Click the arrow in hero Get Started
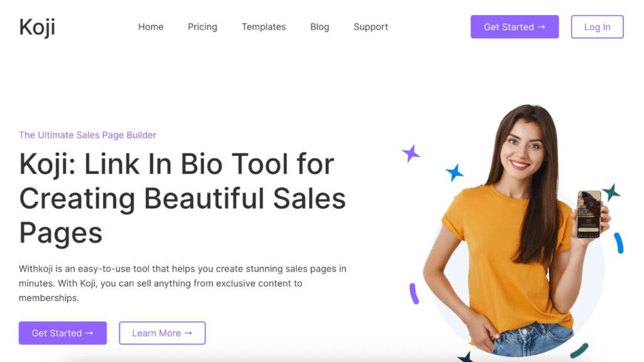Image resolution: width=644 pixels, height=362 pixels. (89, 333)
